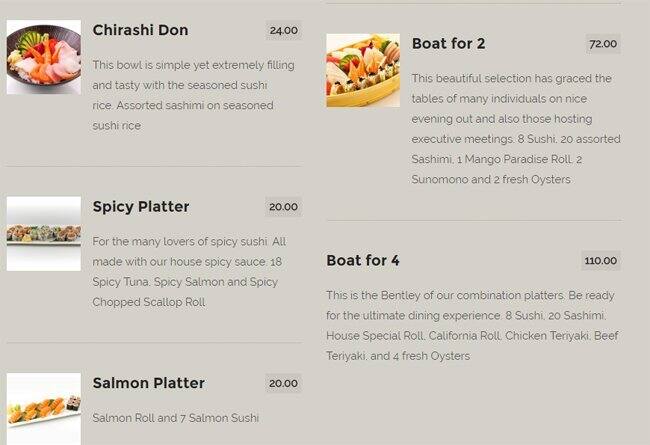Click the Salmon Platter sushi photo
The width and height of the screenshot is (650, 445).
44,408
